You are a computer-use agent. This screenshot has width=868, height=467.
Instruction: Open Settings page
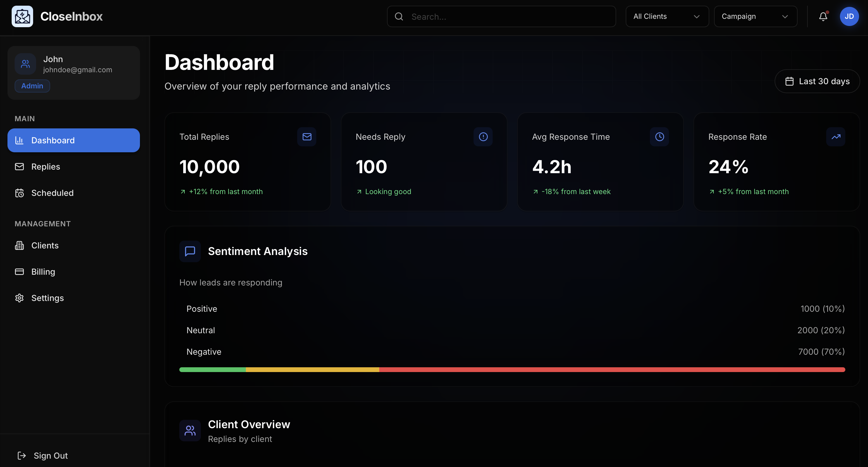(x=73, y=298)
